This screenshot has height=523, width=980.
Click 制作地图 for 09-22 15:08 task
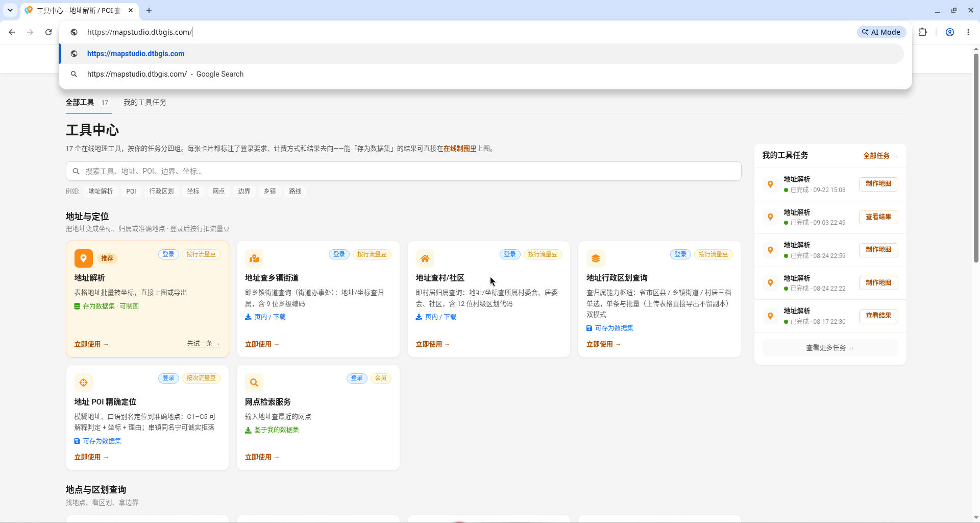878,184
